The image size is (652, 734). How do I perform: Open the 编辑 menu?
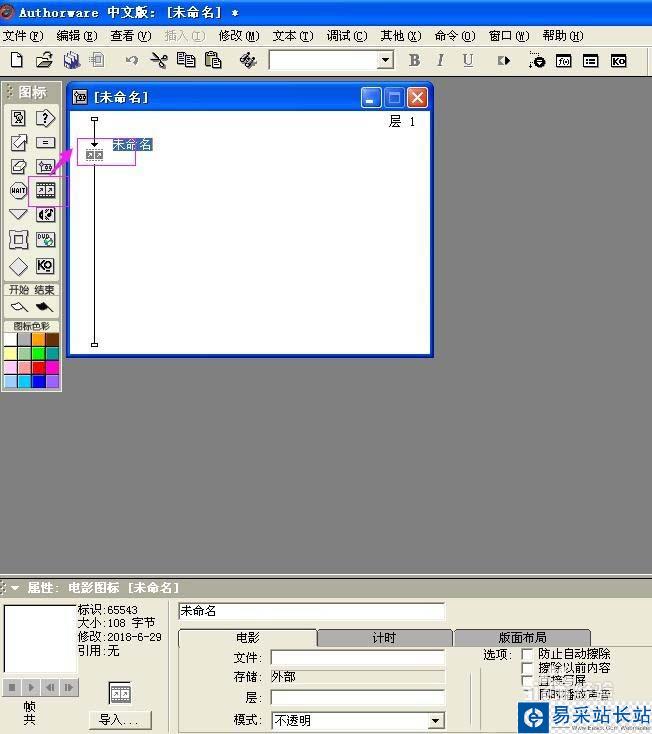(x=77, y=36)
